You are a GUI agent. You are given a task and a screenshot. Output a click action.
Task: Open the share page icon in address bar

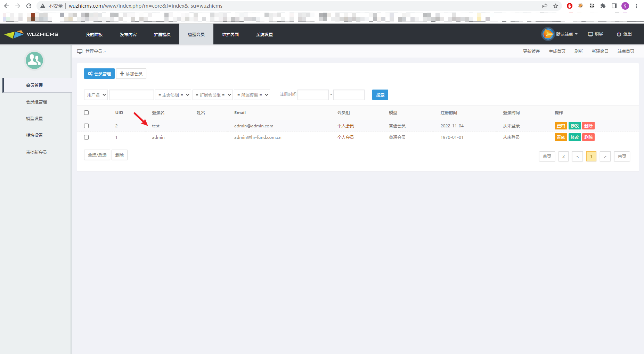tap(545, 6)
